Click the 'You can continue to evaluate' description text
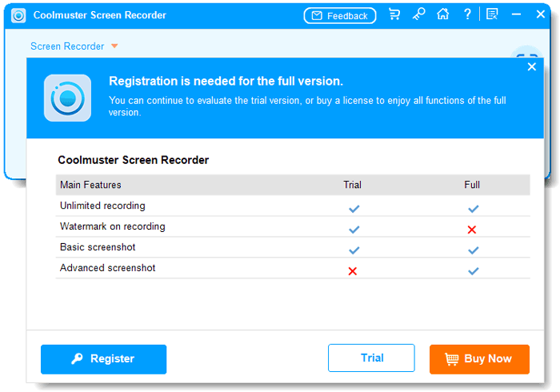 pyautogui.click(x=307, y=106)
